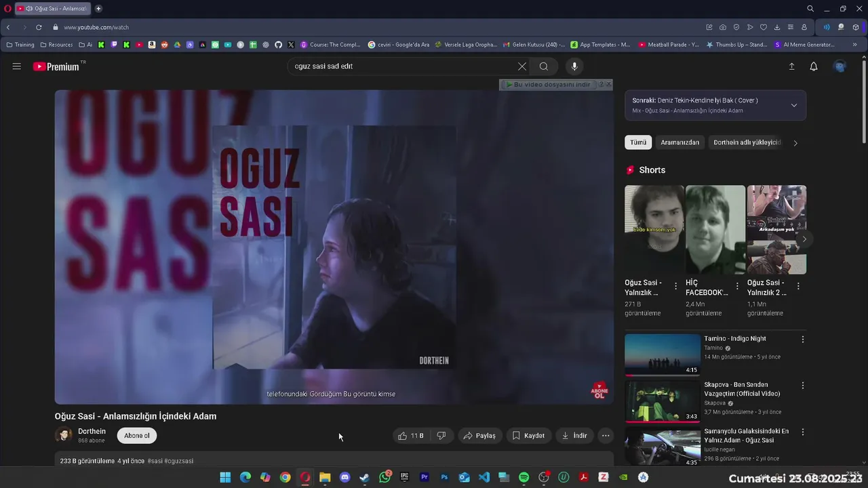Select the Dorthein adlı yükleyici chip

[747, 142]
